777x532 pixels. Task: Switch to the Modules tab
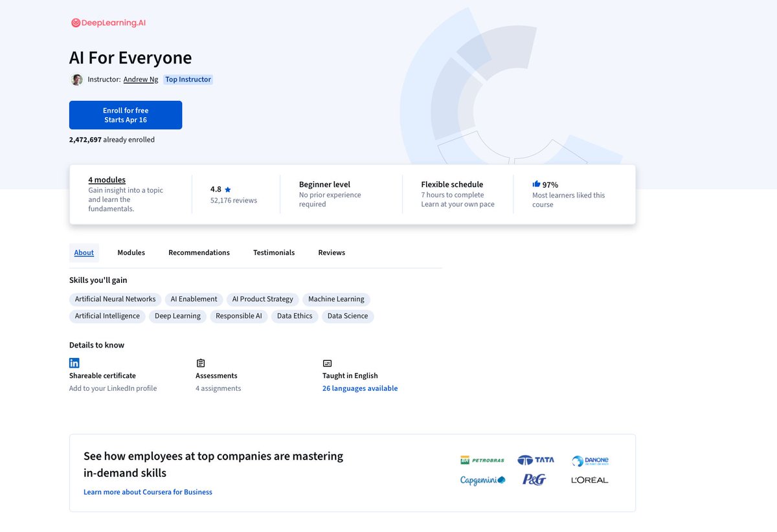coord(131,252)
